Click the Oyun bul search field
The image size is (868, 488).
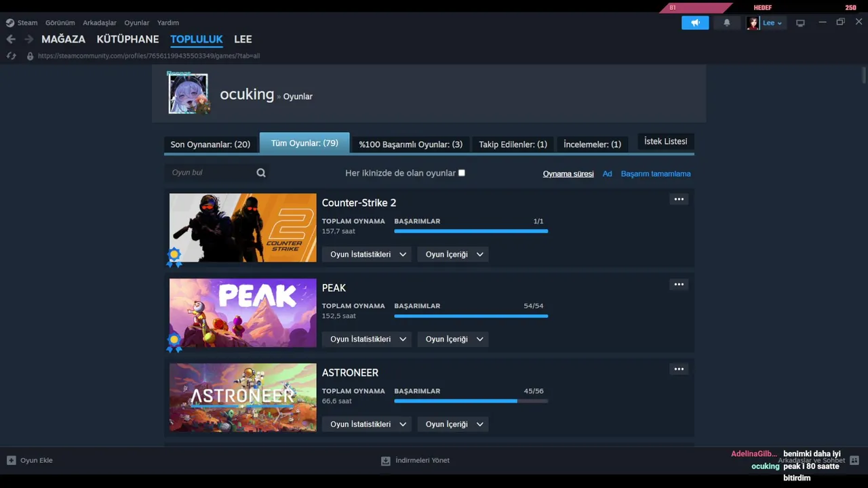(217, 173)
